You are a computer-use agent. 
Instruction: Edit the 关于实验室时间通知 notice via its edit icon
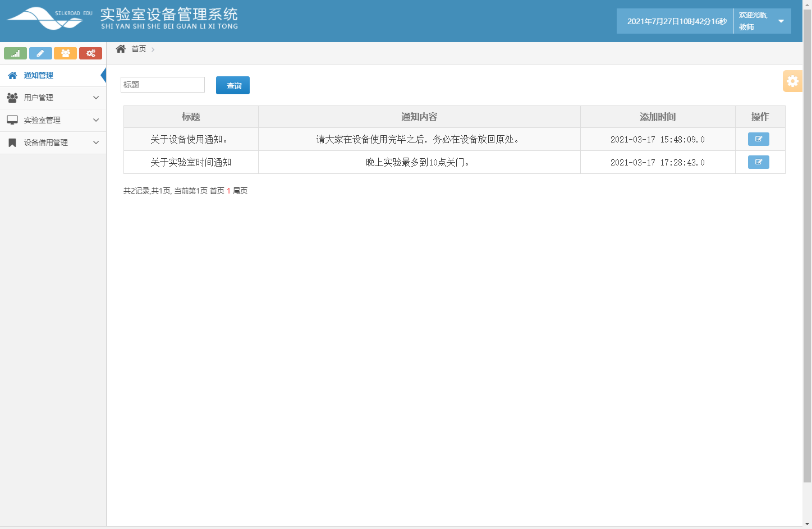(758, 162)
